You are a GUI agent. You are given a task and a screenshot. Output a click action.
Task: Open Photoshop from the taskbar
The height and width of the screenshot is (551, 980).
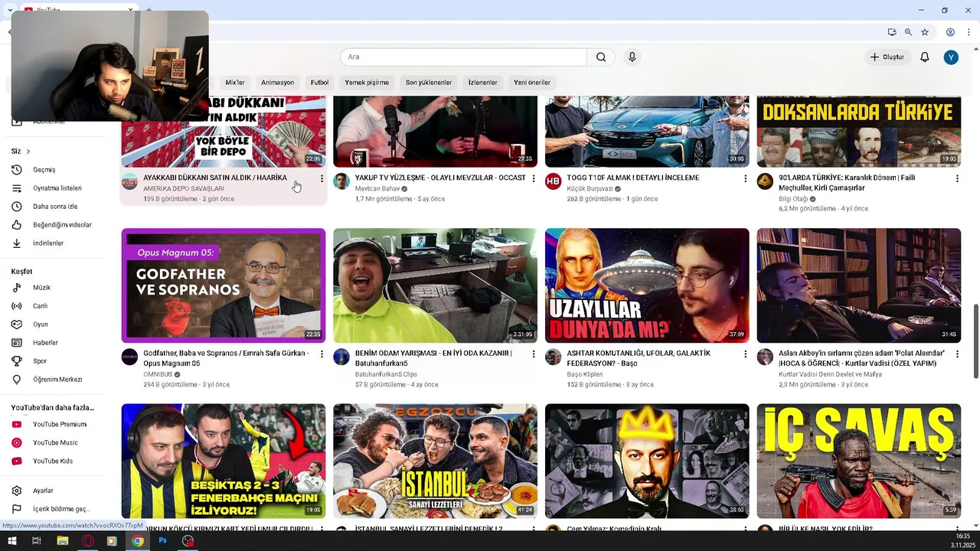pyautogui.click(x=162, y=541)
